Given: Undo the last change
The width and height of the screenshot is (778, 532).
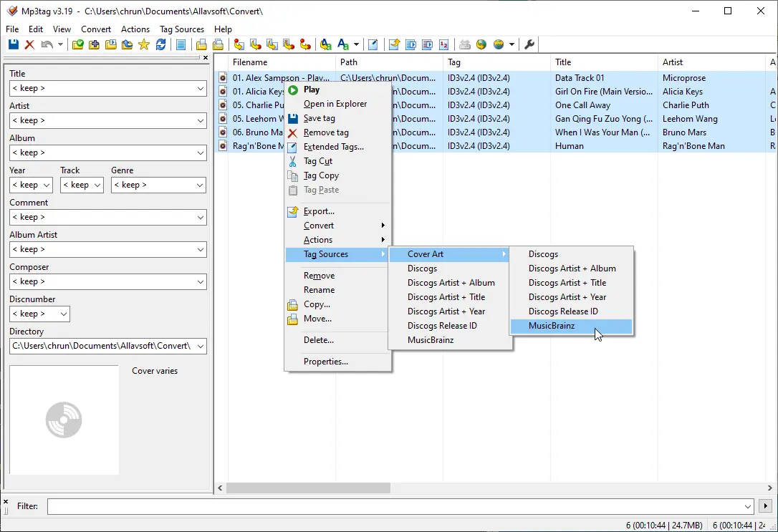Looking at the screenshot, I should (x=46, y=44).
